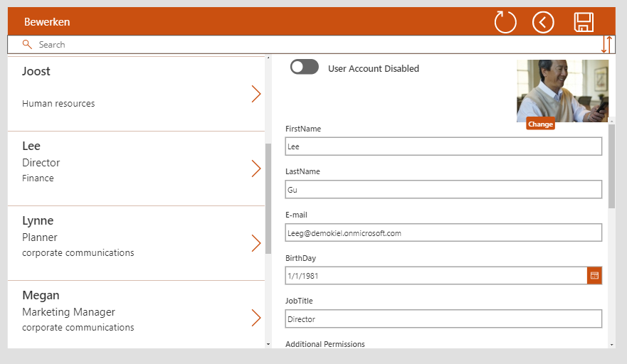Open Megan's details with the chevron
Screen dimensions: 627x364
pyautogui.click(x=256, y=318)
